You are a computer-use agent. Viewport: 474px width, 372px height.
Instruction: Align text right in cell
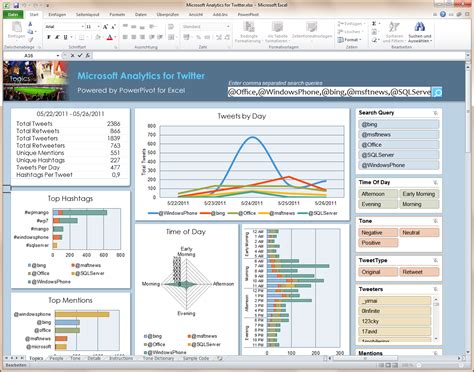(142, 37)
